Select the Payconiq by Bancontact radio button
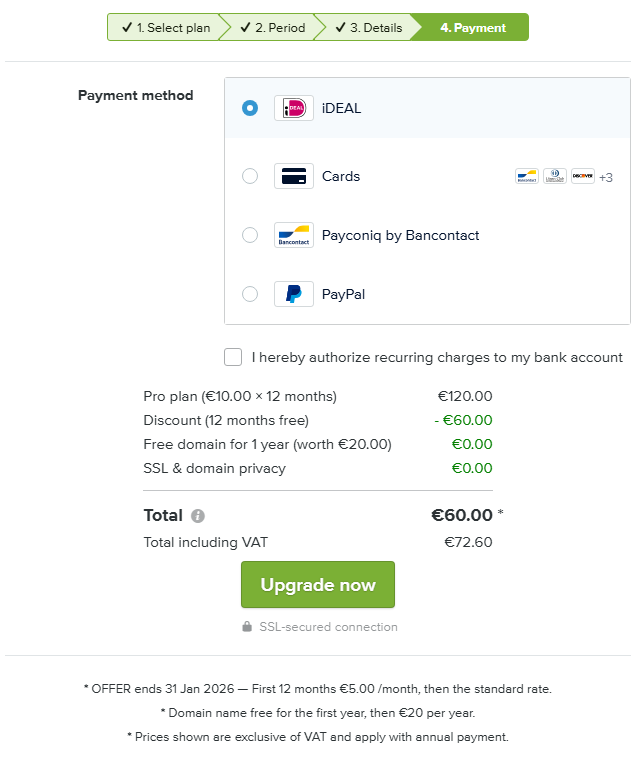This screenshot has height=770, width=643. (x=250, y=236)
